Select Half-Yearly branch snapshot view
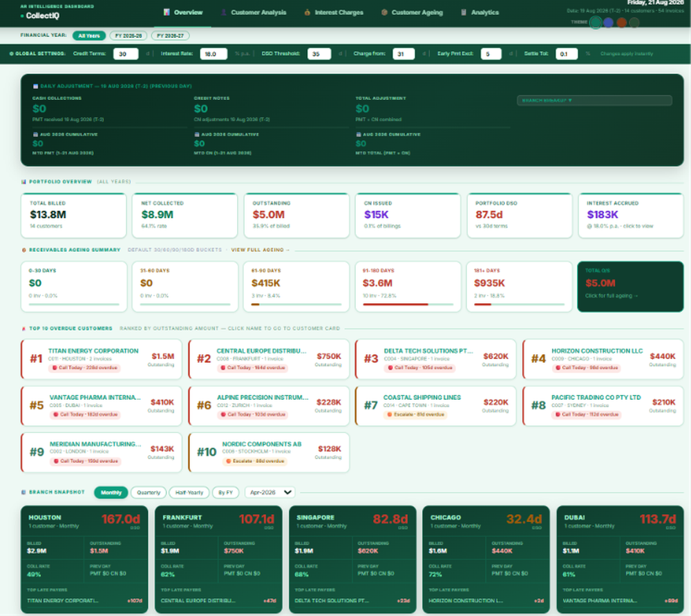This screenshot has width=691, height=616. [x=189, y=492]
